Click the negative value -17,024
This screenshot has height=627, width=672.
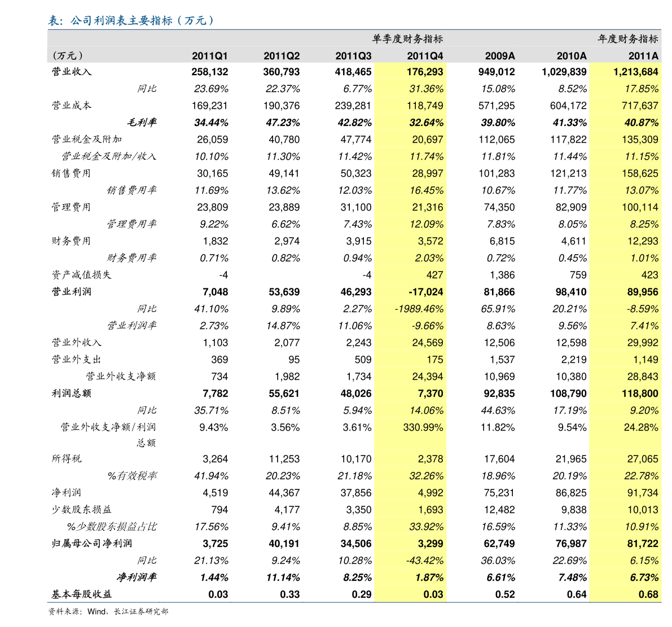pyautogui.click(x=425, y=292)
